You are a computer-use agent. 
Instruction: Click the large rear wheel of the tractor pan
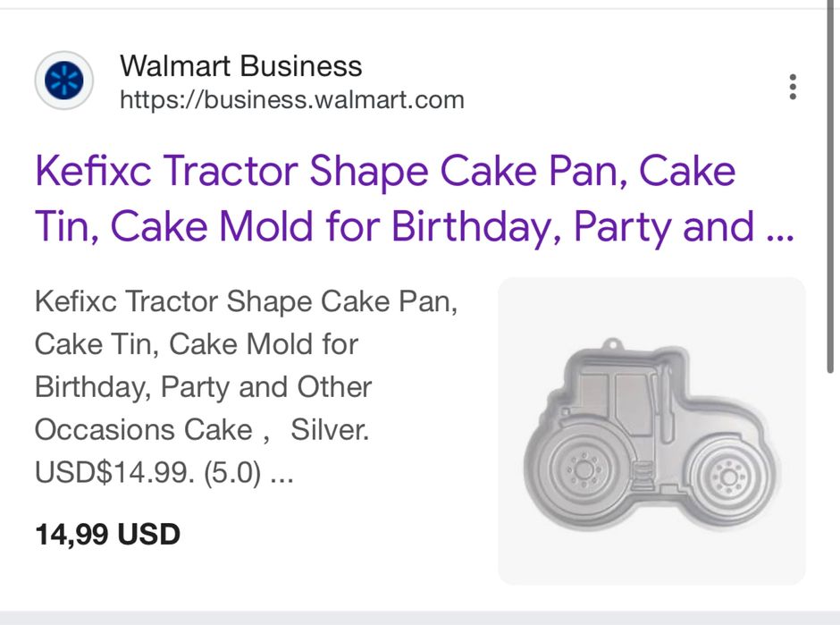click(581, 469)
